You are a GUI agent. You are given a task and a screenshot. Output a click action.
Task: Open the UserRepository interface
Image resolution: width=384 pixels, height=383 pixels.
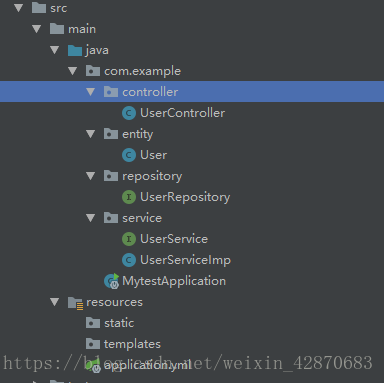tap(185, 197)
